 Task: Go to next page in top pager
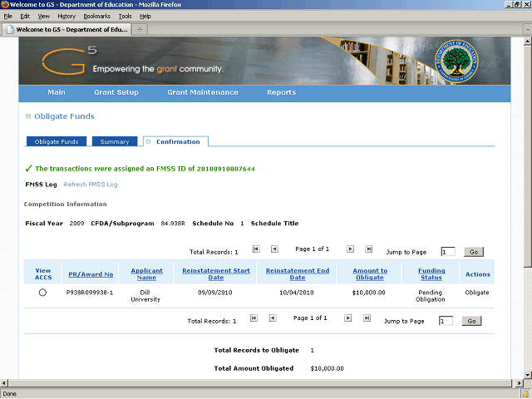(x=350, y=249)
